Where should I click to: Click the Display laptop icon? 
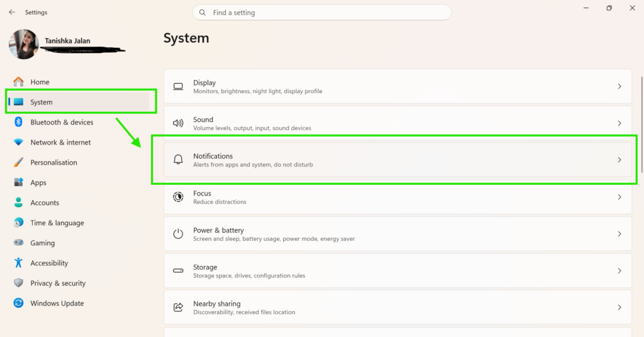(178, 86)
